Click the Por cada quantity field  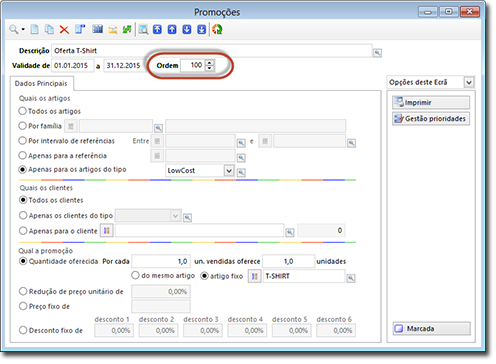pos(161,261)
